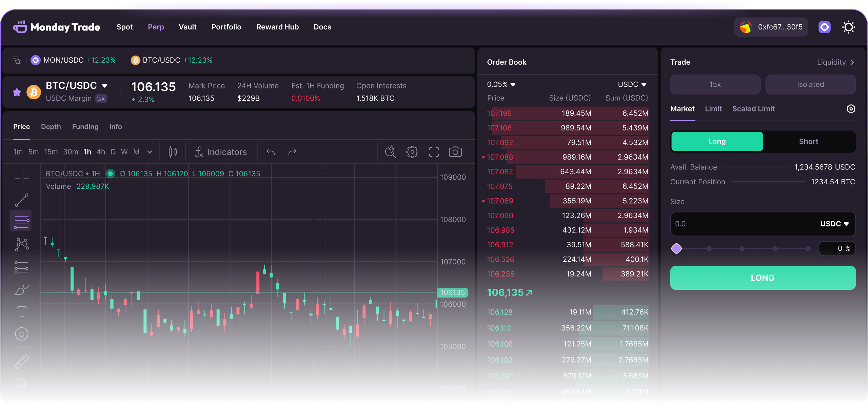Toggle Isolated margin mode
Image resolution: width=868 pixels, height=409 pixels.
[810, 84]
